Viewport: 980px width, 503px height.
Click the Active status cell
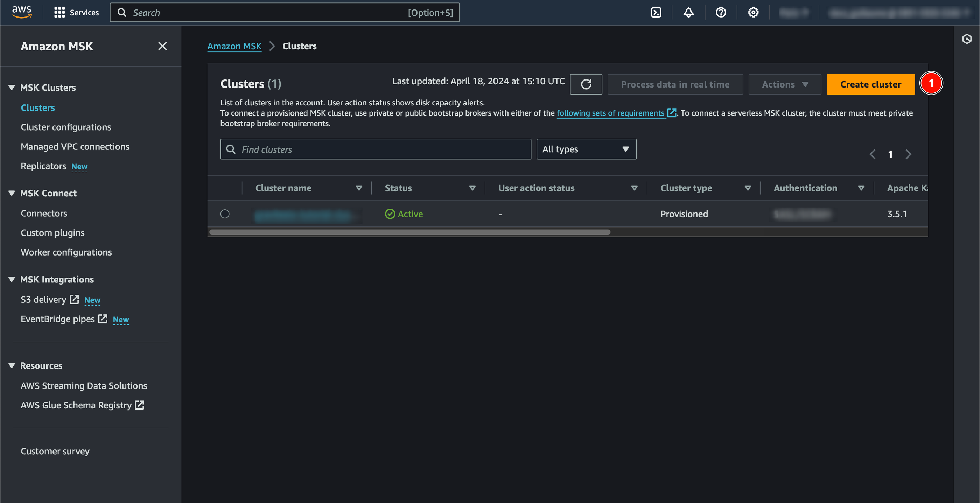(x=404, y=214)
